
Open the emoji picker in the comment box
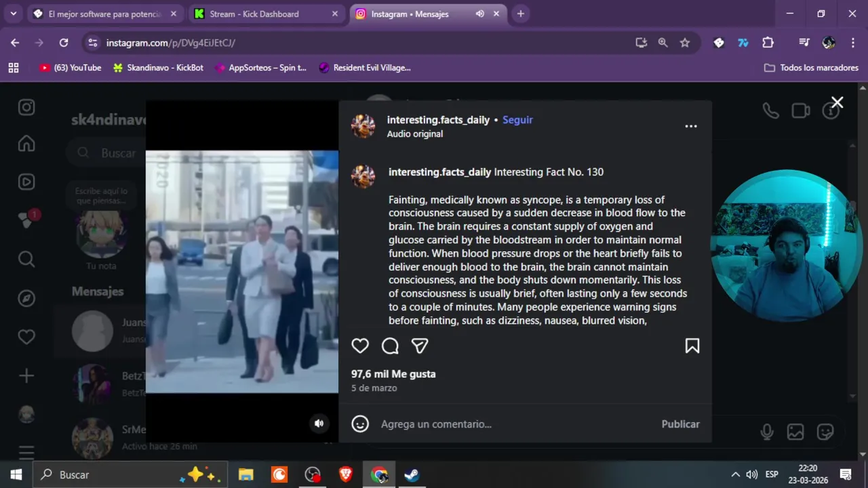pos(360,424)
